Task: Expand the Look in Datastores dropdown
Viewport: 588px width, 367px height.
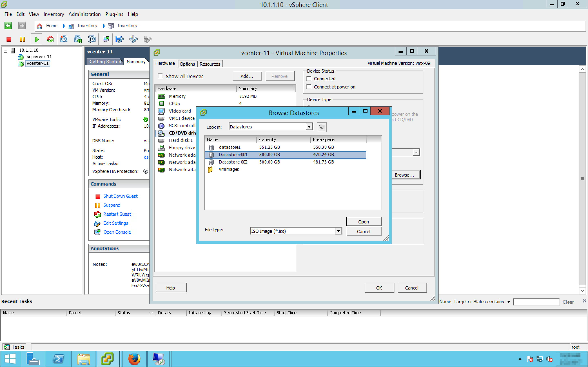Action: 309,127
